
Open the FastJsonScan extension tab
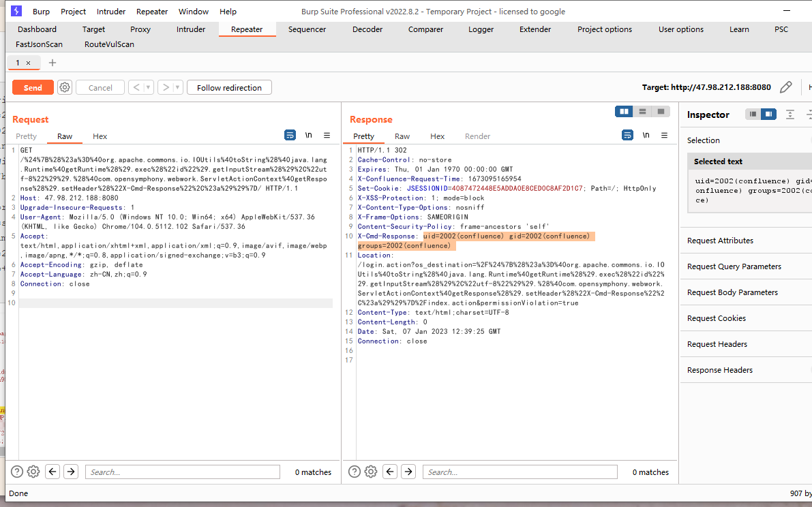(39, 44)
